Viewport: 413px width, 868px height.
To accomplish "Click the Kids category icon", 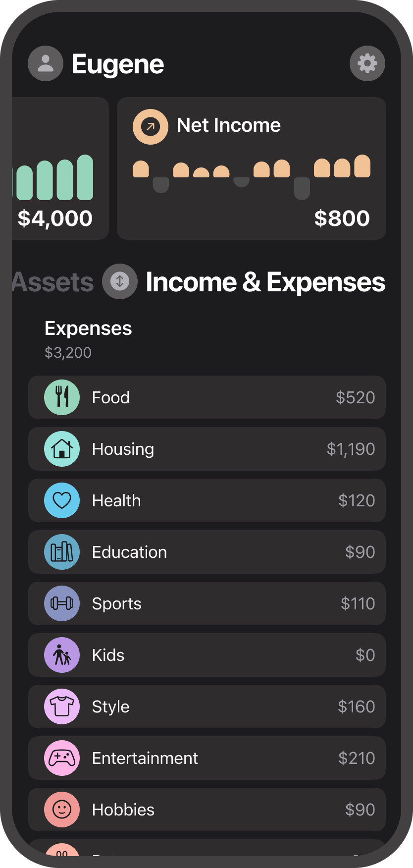I will pyautogui.click(x=62, y=654).
